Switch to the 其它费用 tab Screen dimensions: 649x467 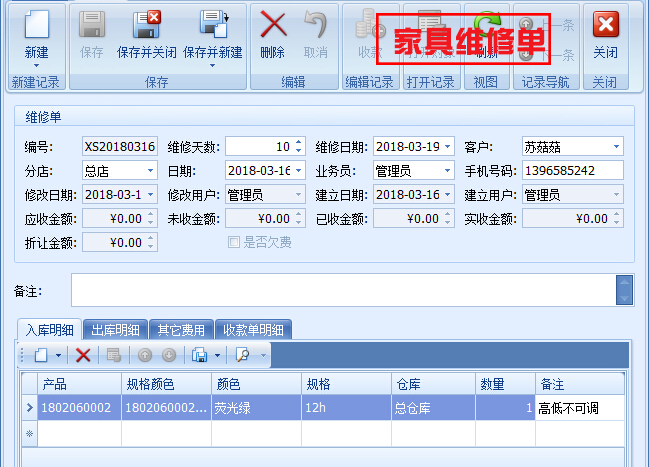(181, 330)
